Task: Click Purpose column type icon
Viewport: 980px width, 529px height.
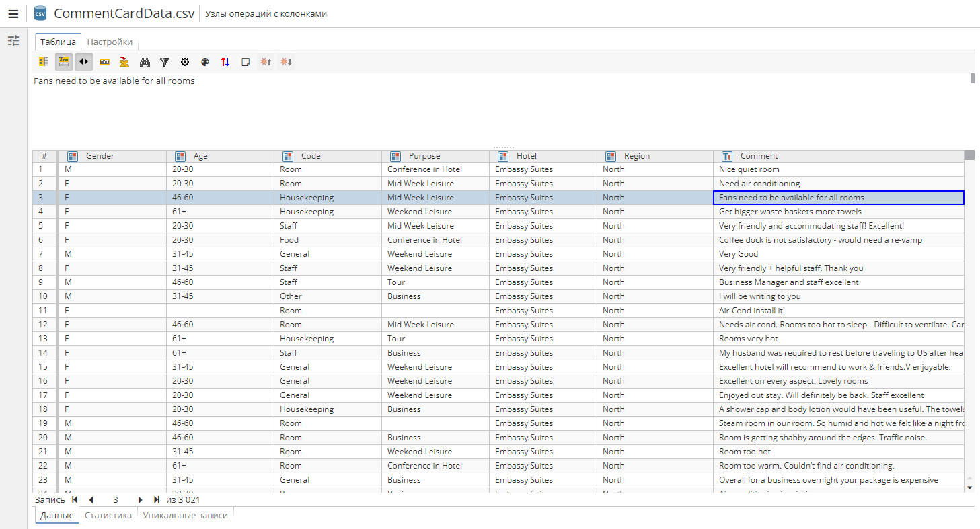Action: [x=395, y=156]
